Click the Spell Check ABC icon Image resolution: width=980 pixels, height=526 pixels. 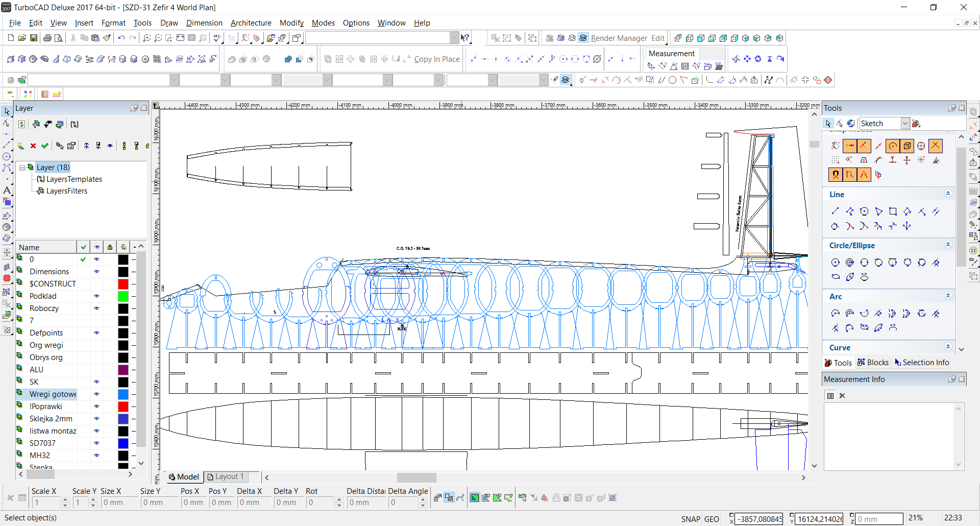pos(217,38)
